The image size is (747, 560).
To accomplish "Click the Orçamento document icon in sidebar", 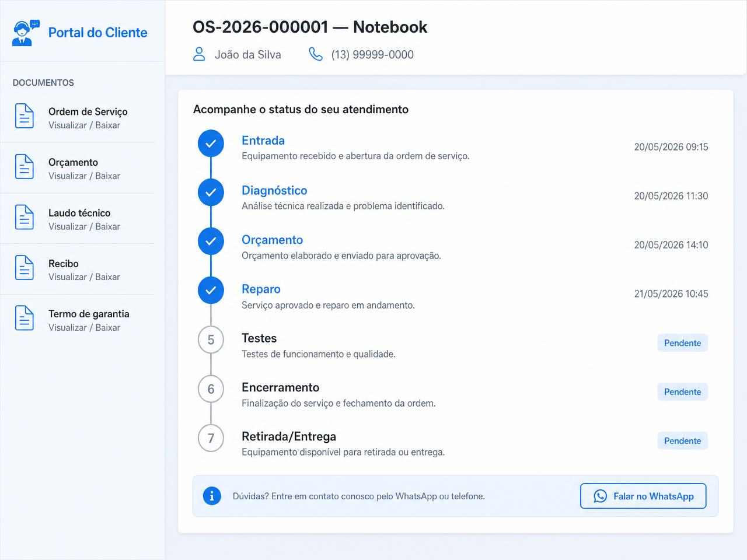I will pyautogui.click(x=24, y=167).
